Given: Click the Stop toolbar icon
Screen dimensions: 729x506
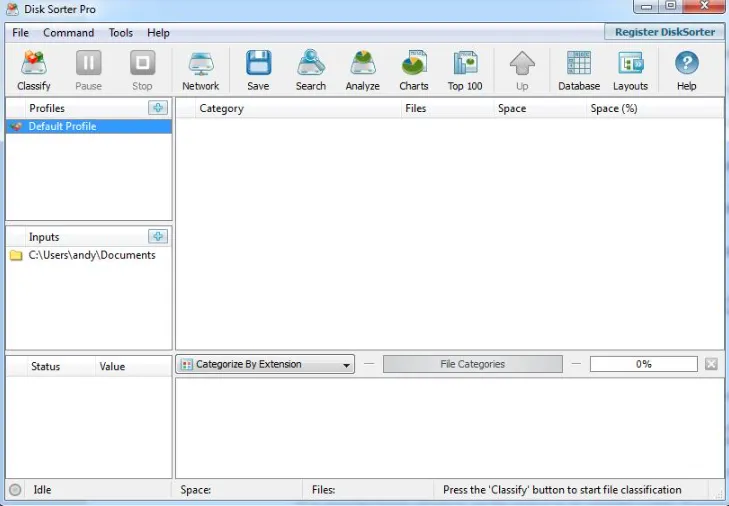Looking at the screenshot, I should point(142,63).
